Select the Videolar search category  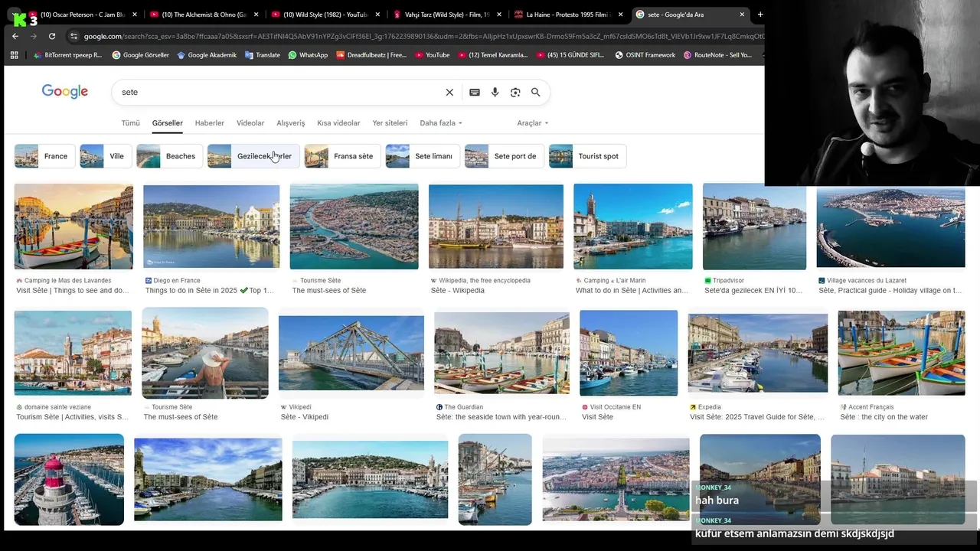pos(250,123)
